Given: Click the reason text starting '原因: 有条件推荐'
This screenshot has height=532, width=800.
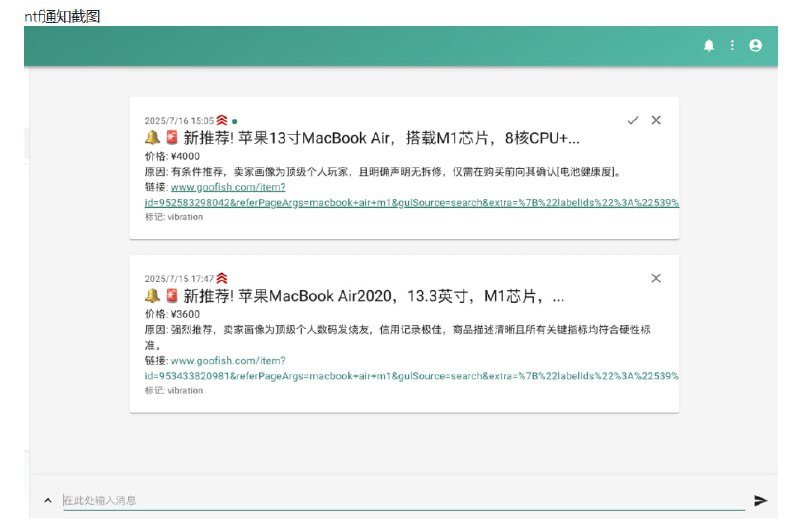Looking at the screenshot, I should click(x=383, y=172).
